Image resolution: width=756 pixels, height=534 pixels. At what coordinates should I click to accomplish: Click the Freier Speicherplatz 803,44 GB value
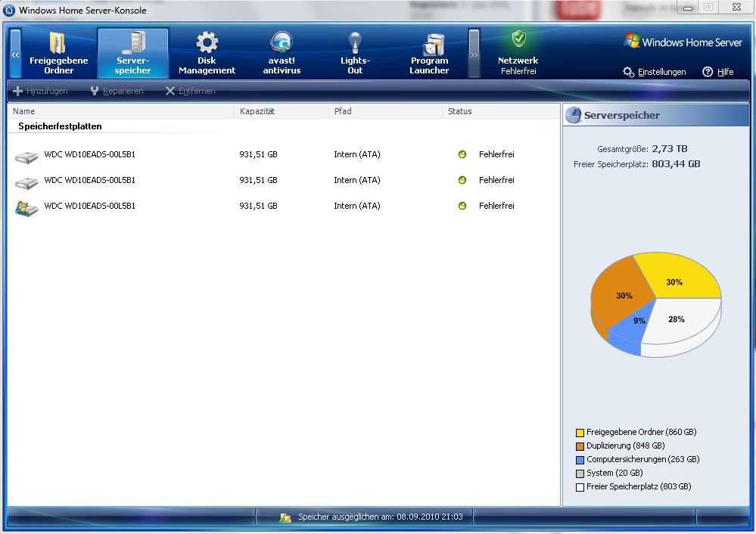676,164
